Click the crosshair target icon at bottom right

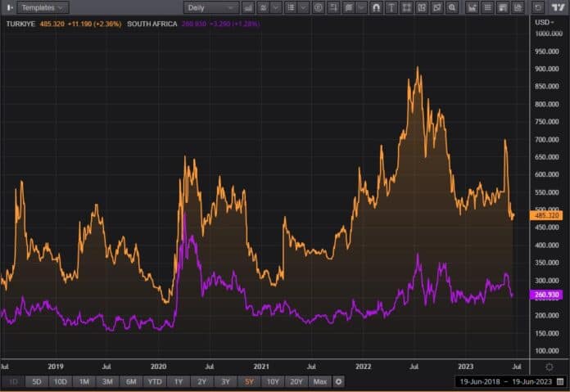tap(559, 365)
